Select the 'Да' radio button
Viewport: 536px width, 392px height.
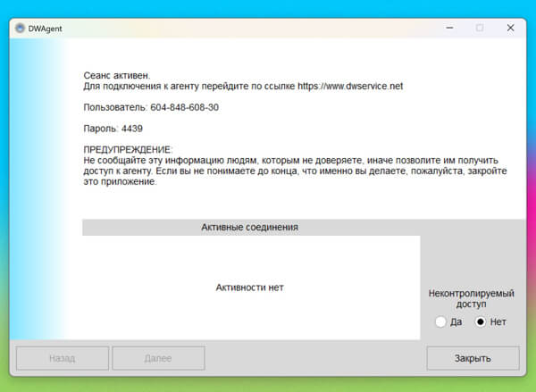click(x=440, y=321)
